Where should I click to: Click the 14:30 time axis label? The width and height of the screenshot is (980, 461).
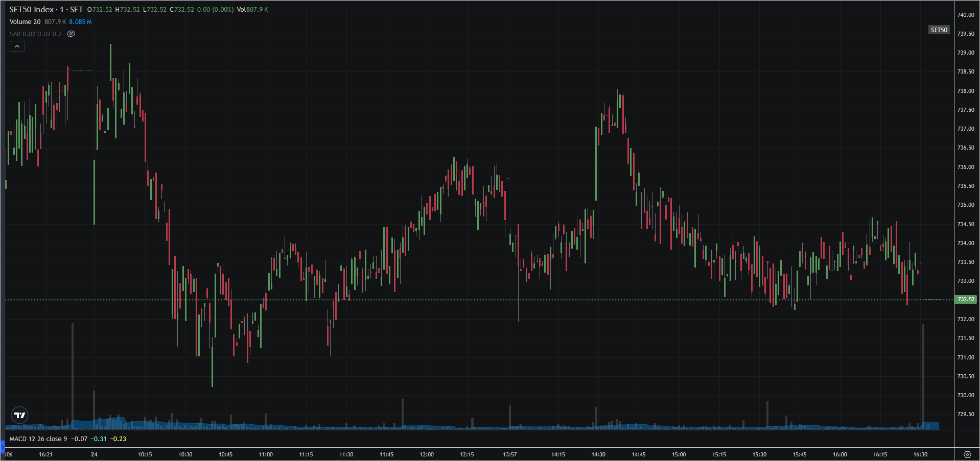pos(598,454)
